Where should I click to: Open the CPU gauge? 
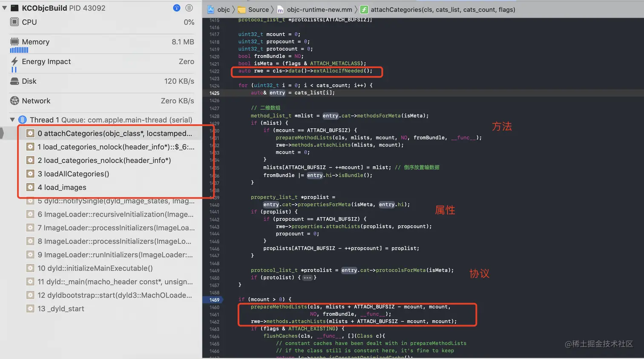102,22
